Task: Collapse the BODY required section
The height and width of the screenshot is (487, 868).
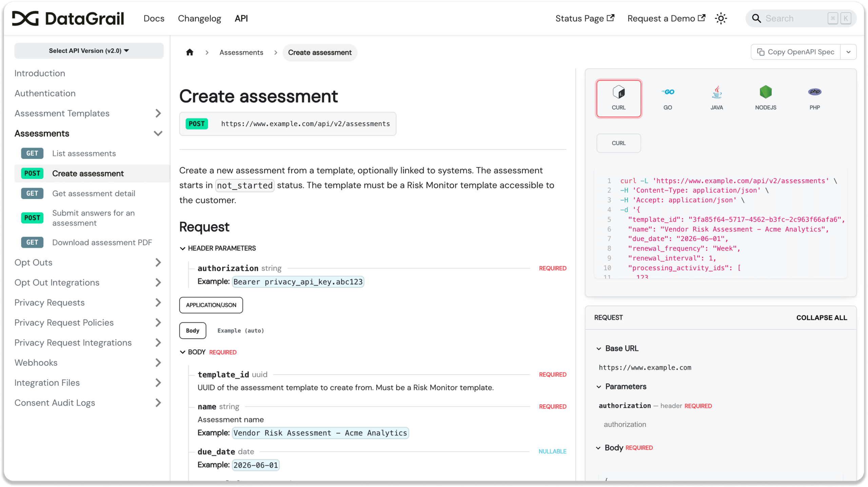Action: [208, 352]
